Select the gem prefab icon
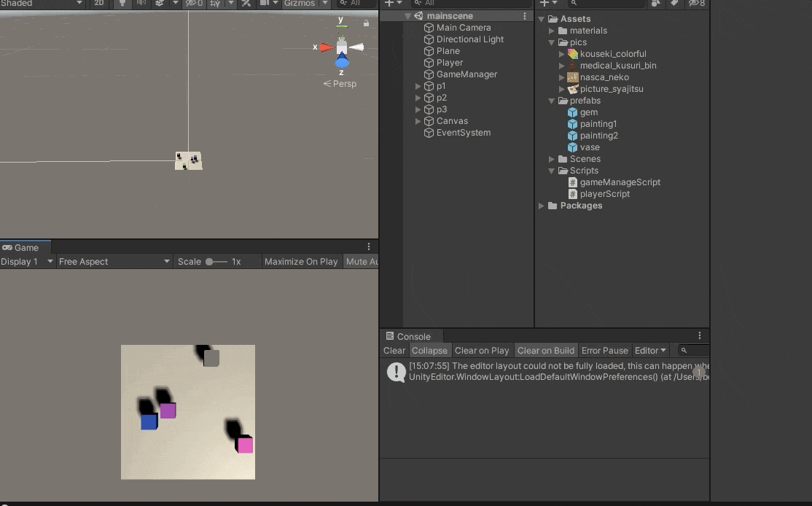The width and height of the screenshot is (812, 506). (572, 112)
